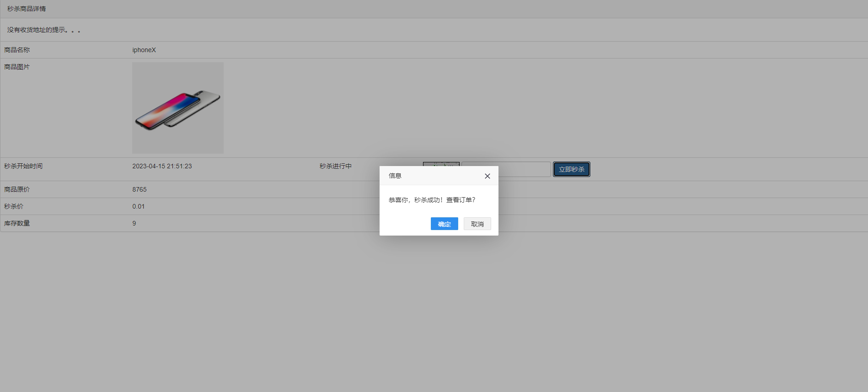Focus the captcha input field beside 立即秒杀
This screenshot has height=392, width=868.
[x=506, y=169]
